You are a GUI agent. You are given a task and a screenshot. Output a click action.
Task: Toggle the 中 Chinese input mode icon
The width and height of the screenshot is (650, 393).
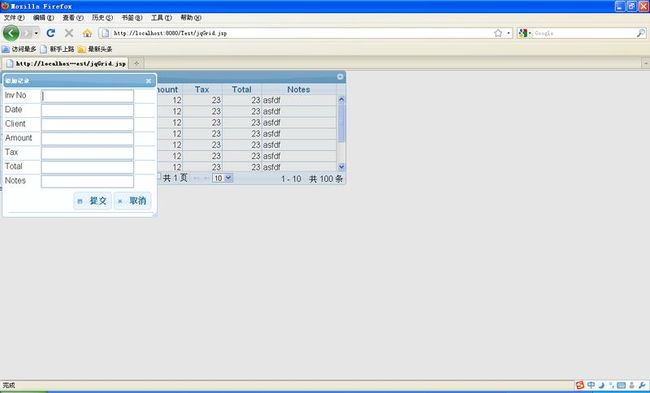pos(591,385)
